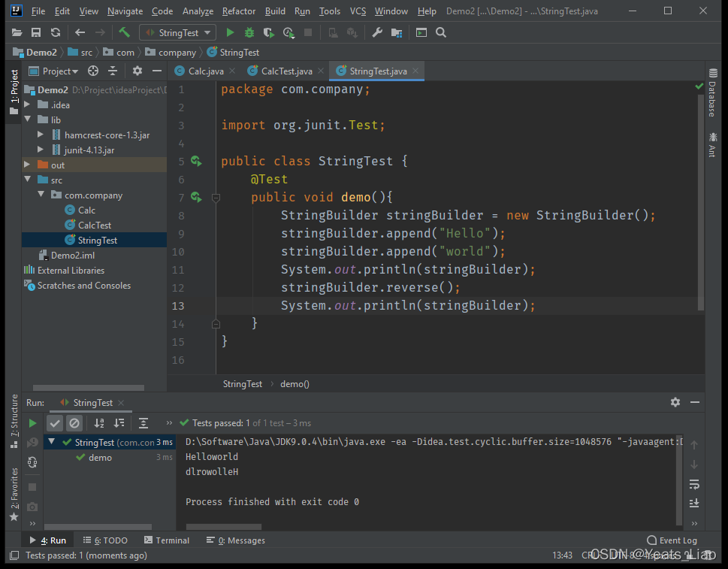Screen dimensions: 728x569
Task: Select demo test in results tree
Action: 100,458
